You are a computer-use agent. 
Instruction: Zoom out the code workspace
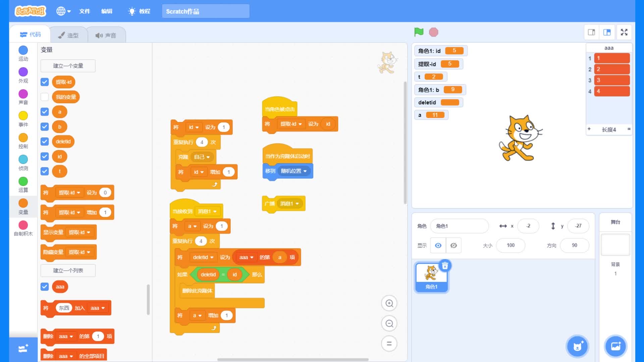point(389,323)
